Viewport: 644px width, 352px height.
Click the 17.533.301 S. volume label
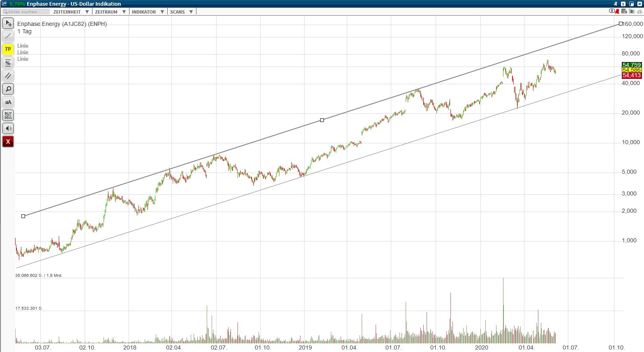coord(29,308)
